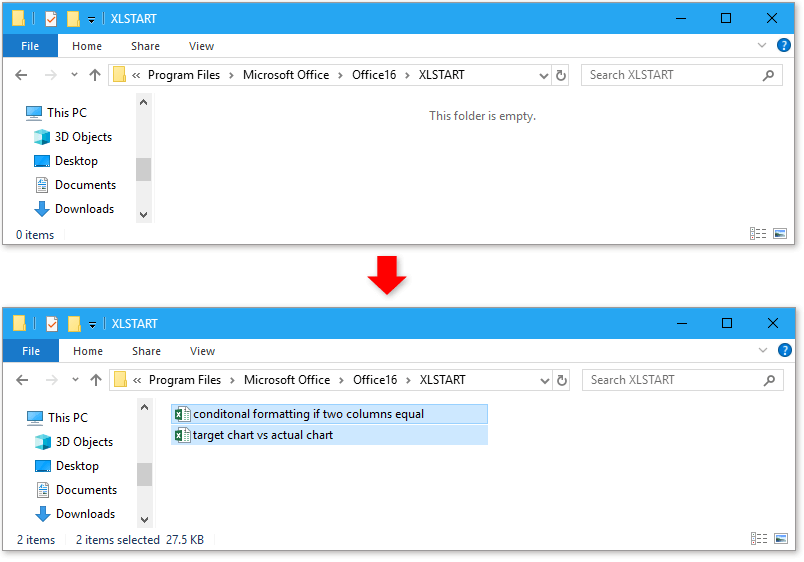Switch to large icons view in lower window status bar
The image size is (804, 562).
coord(780,539)
